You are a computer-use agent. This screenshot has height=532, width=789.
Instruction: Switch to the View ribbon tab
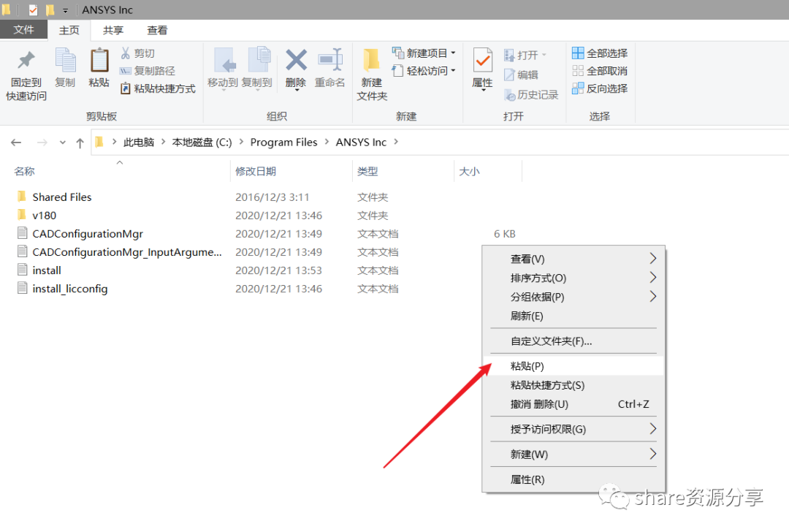pos(157,30)
